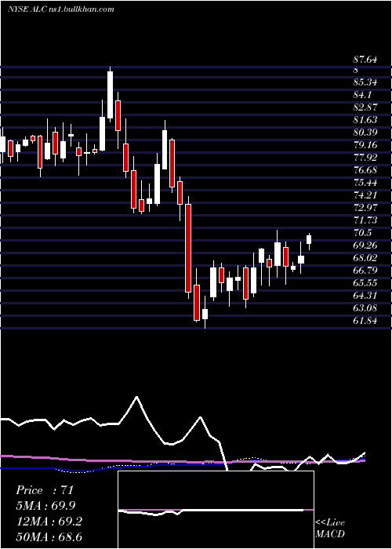The height and width of the screenshot is (549, 392).
Task: Click the 76.68 price axis label
Action: pyautogui.click(x=365, y=170)
